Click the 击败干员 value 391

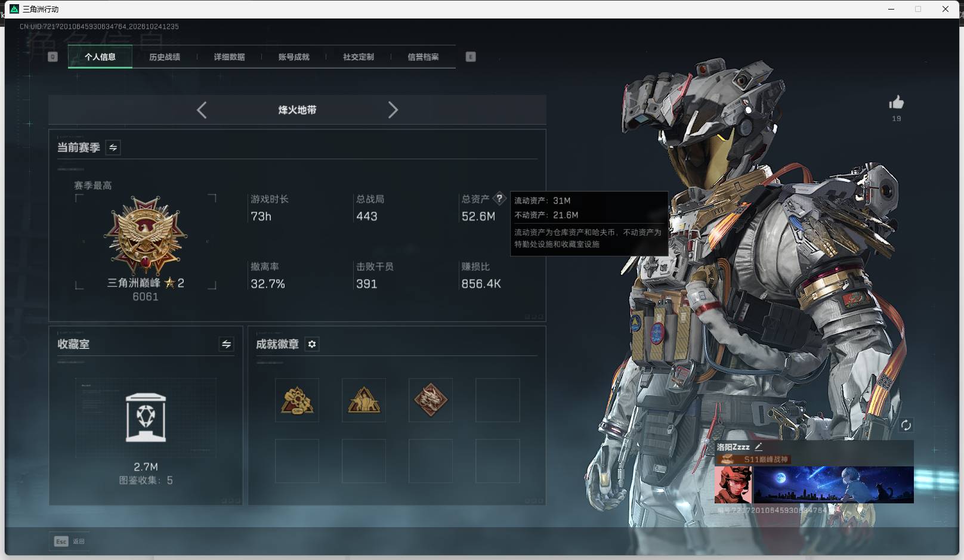(x=366, y=284)
